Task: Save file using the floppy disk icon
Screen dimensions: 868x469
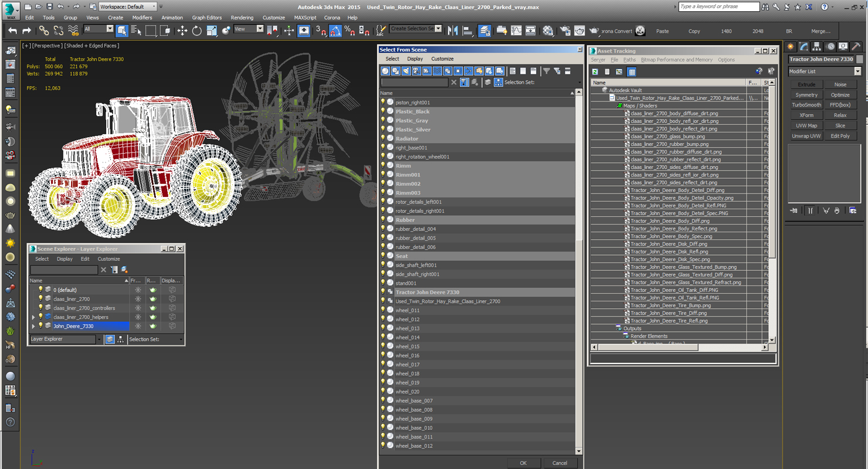Action: 49,6
